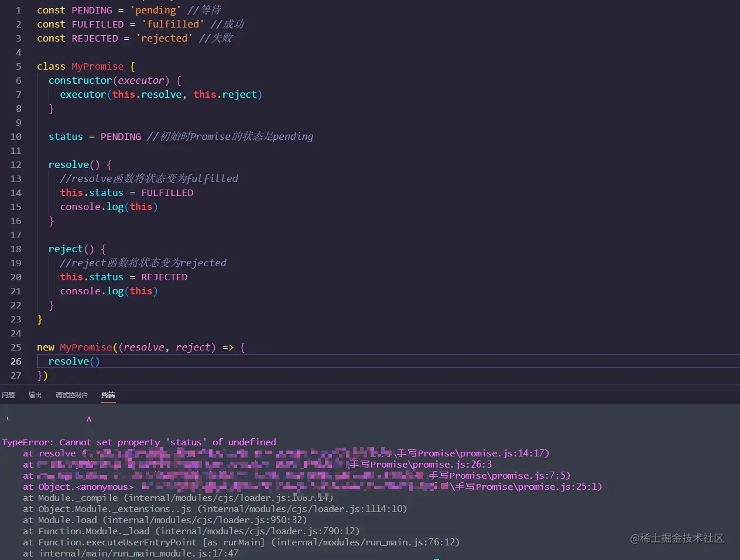Viewport: 740px width, 560px height.
Task: Click gutter line number 1
Action: (x=18, y=10)
